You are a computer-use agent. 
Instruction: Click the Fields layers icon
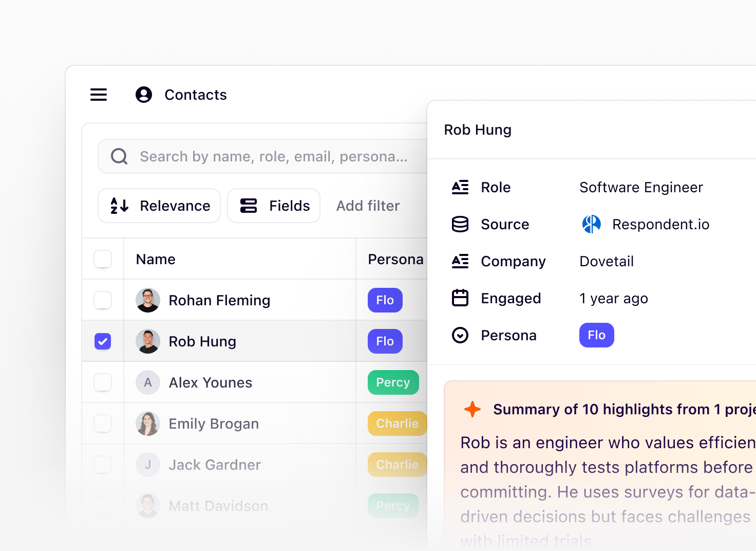pyautogui.click(x=248, y=206)
